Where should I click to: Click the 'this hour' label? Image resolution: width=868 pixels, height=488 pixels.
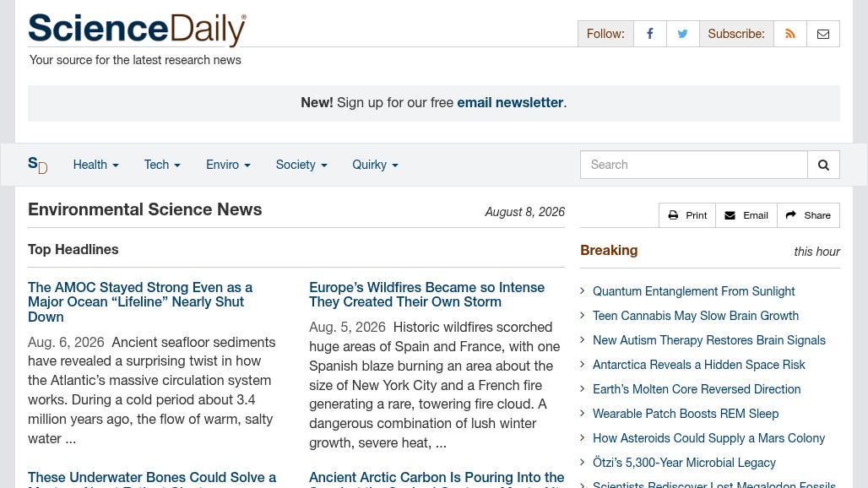tap(816, 252)
